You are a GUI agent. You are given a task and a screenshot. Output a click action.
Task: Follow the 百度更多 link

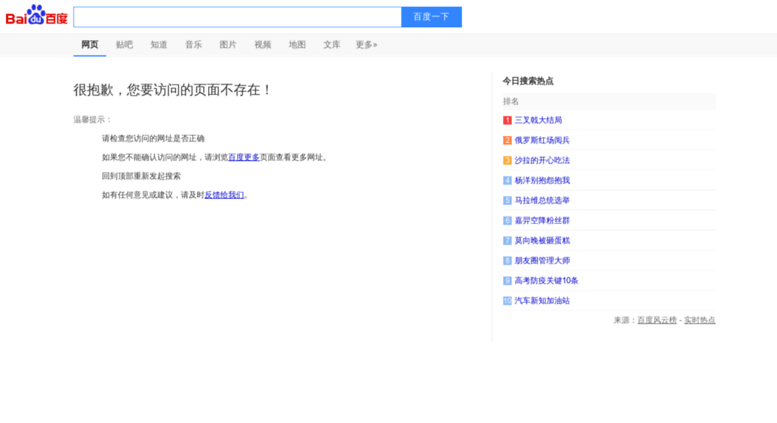point(244,157)
